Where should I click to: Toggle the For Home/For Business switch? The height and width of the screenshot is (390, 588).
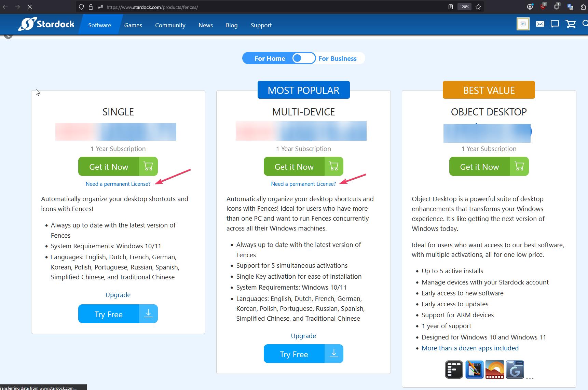coord(303,58)
